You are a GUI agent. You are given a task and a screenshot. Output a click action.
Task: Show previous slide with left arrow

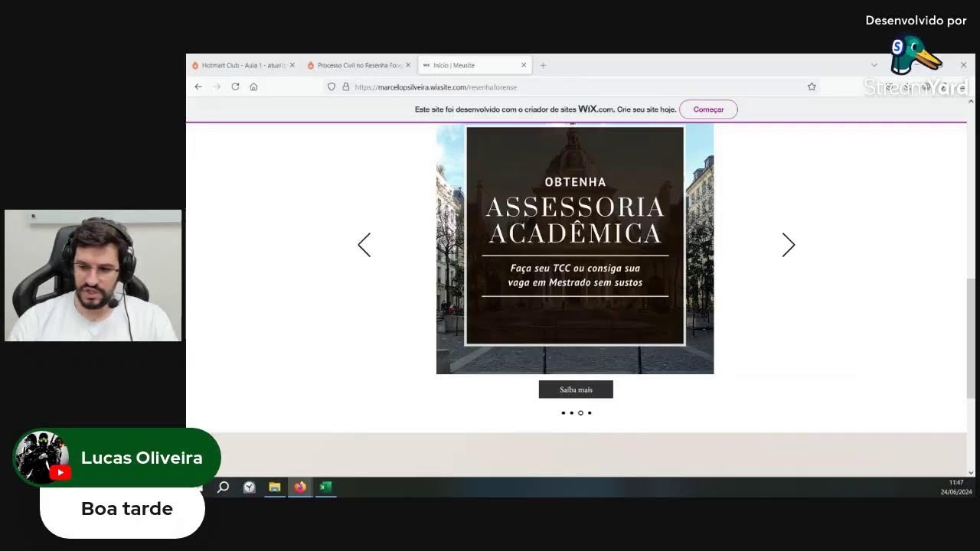coord(364,245)
